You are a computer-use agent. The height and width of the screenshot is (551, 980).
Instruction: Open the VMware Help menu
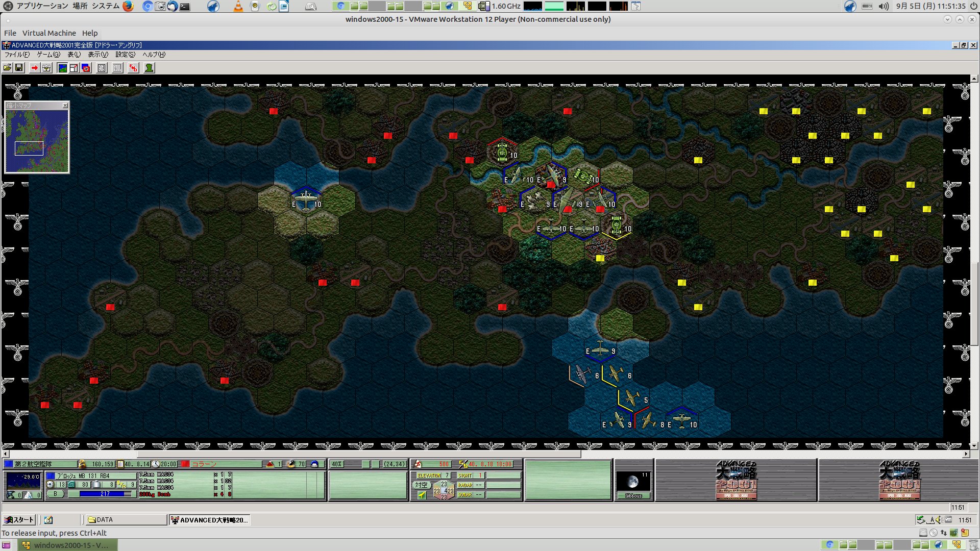(90, 33)
